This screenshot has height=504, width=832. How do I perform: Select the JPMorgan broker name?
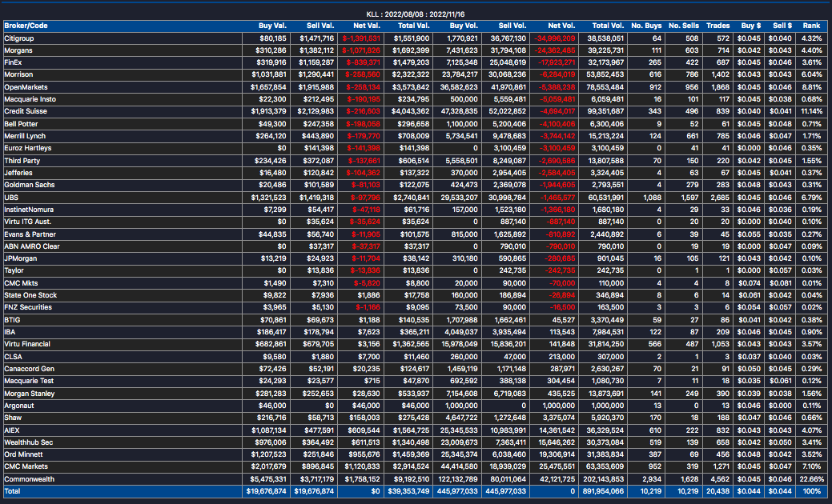[21, 258]
